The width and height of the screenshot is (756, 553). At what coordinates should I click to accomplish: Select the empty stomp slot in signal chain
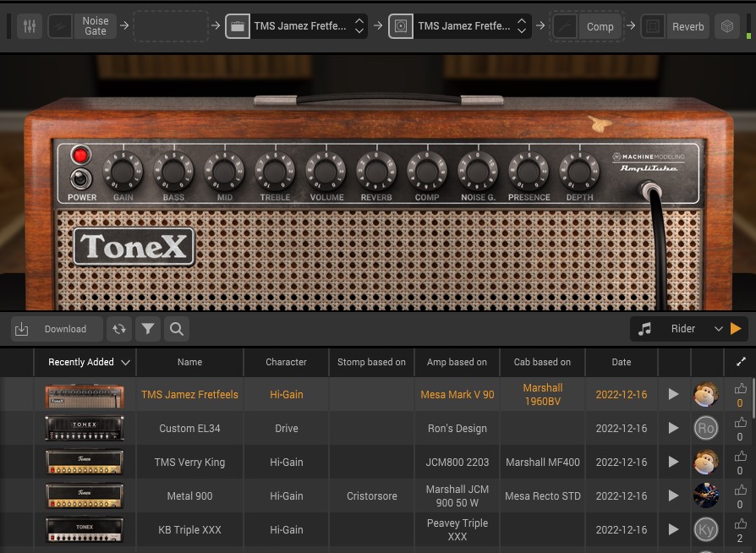(171, 26)
